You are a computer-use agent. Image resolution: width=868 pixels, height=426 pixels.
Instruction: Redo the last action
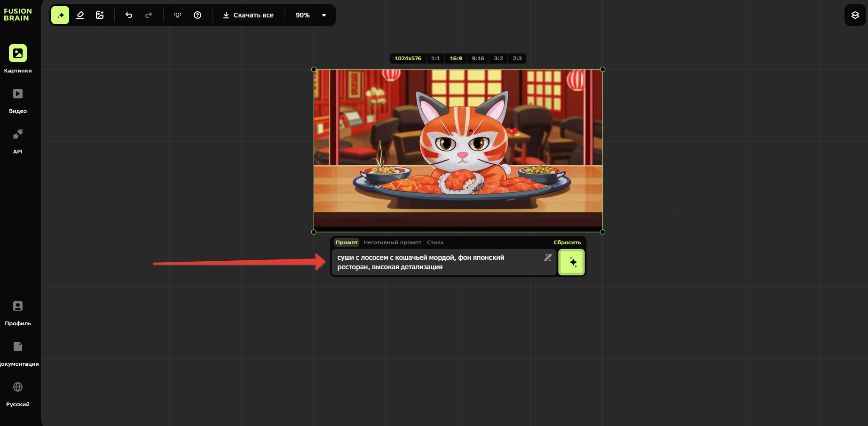[149, 15]
